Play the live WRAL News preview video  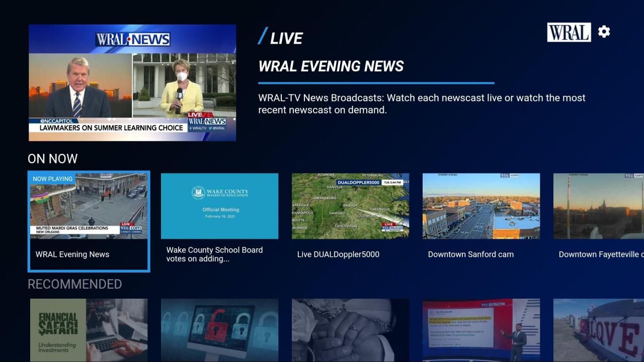[x=132, y=83]
